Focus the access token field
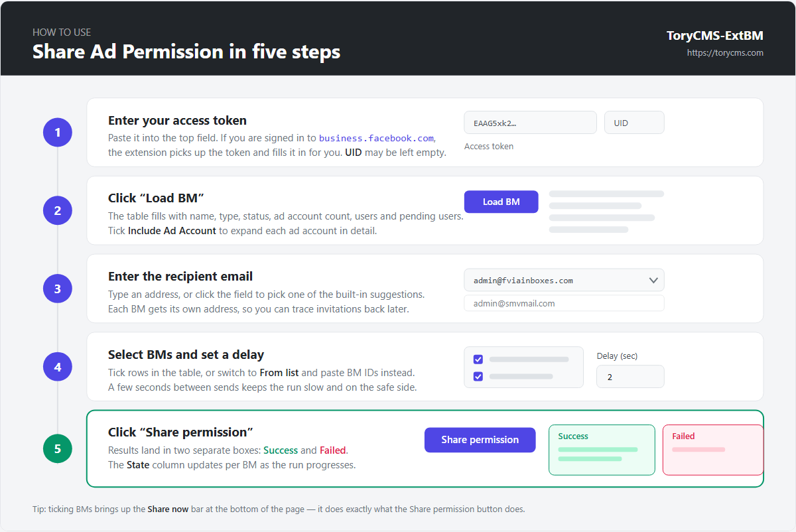This screenshot has height=532, width=796. coord(530,123)
